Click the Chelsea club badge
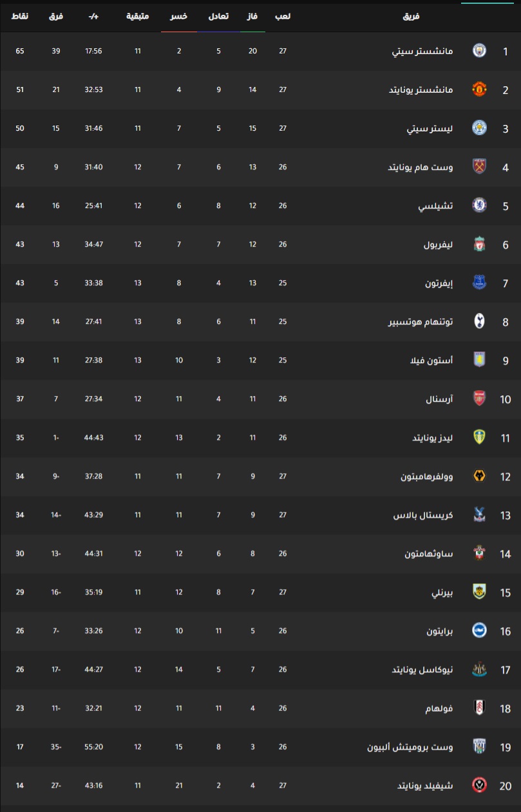Viewport: 521px width, 812px height. pos(479,205)
